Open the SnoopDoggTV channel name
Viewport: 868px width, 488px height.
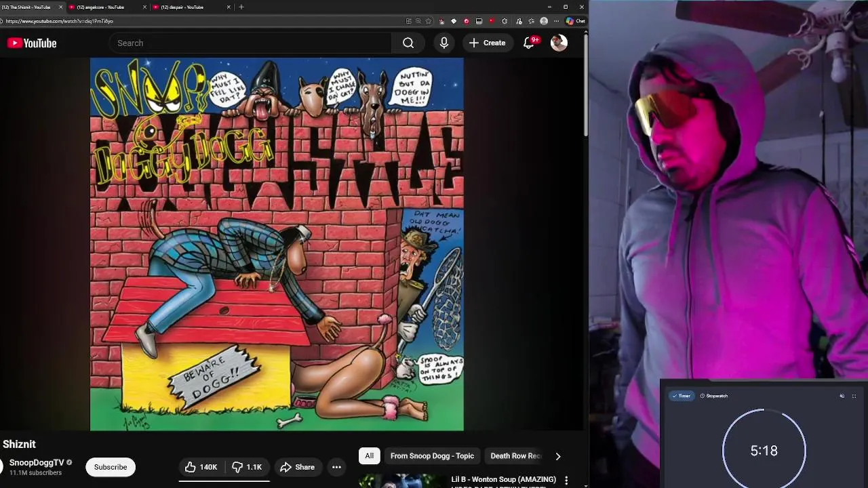[37, 462]
